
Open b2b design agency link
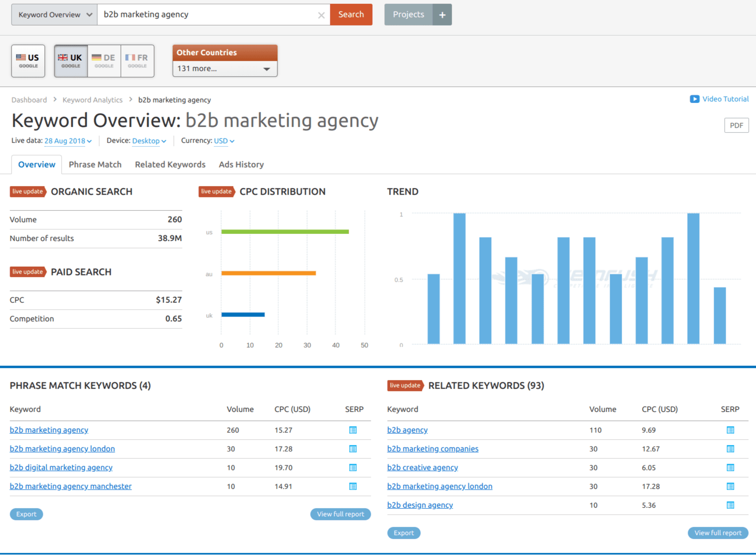420,505
